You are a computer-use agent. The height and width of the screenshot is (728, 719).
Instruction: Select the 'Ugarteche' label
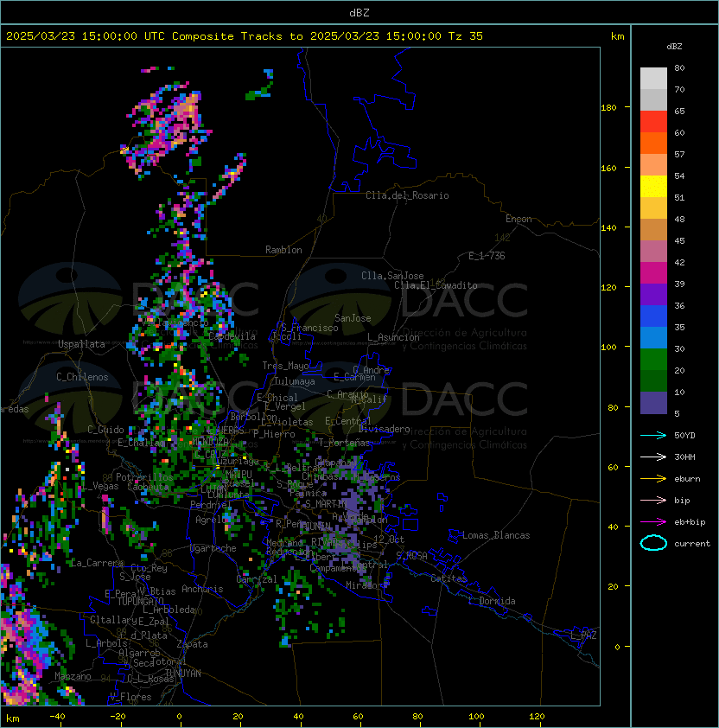(213, 548)
